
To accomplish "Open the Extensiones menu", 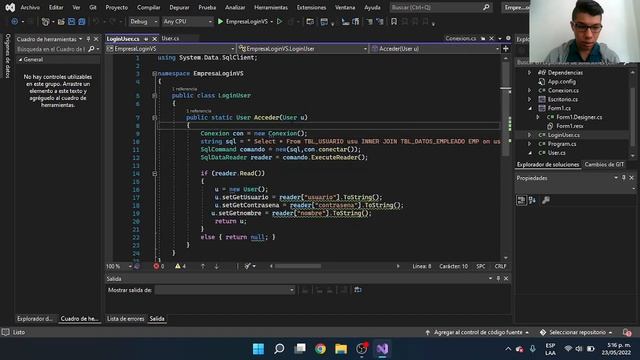I will click(311, 7).
